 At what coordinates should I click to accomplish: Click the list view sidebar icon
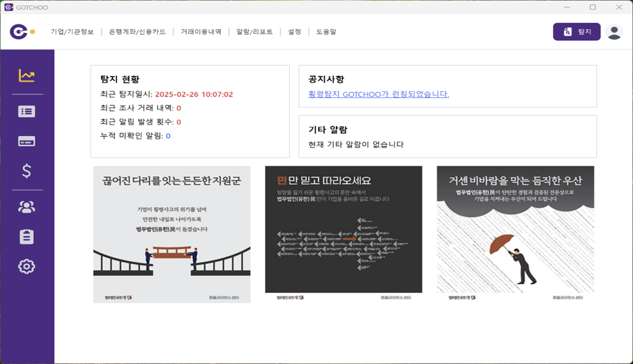tap(26, 112)
